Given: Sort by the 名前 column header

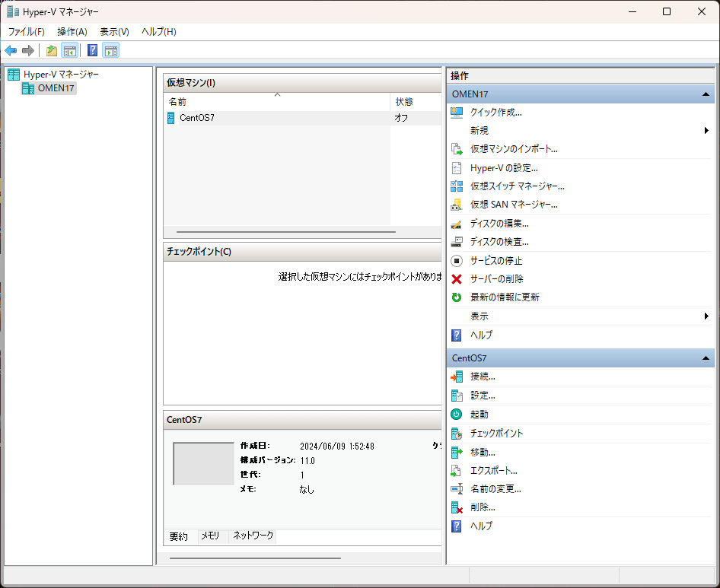Looking at the screenshot, I should (x=277, y=101).
